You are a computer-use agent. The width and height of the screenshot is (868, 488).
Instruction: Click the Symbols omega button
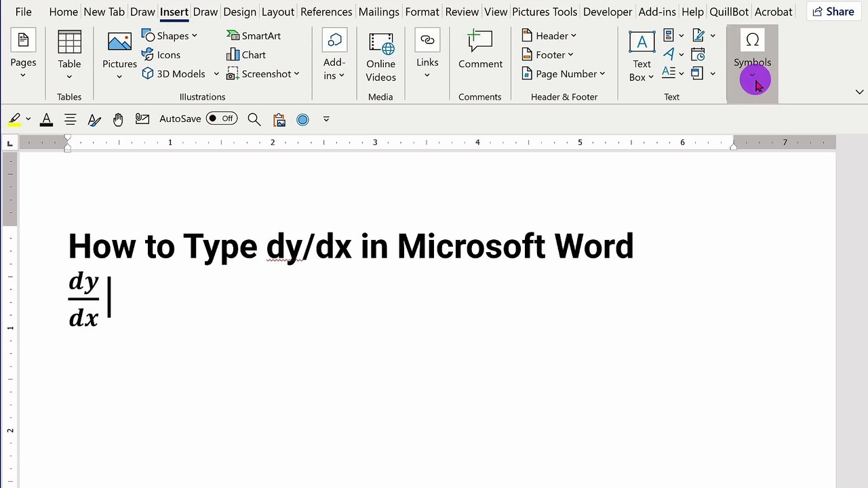click(752, 41)
